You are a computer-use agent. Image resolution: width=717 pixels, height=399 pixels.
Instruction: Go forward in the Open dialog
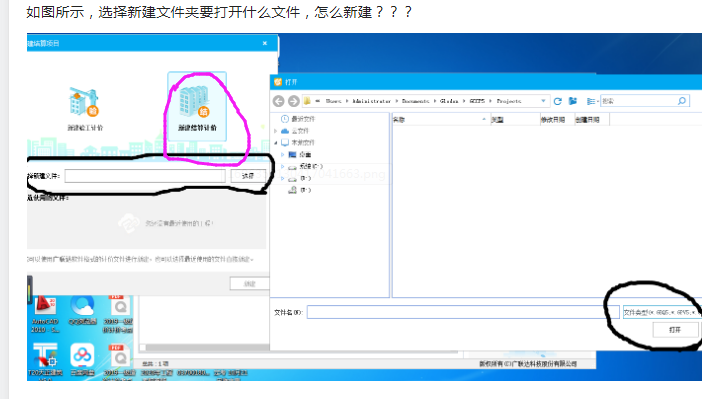click(x=294, y=101)
